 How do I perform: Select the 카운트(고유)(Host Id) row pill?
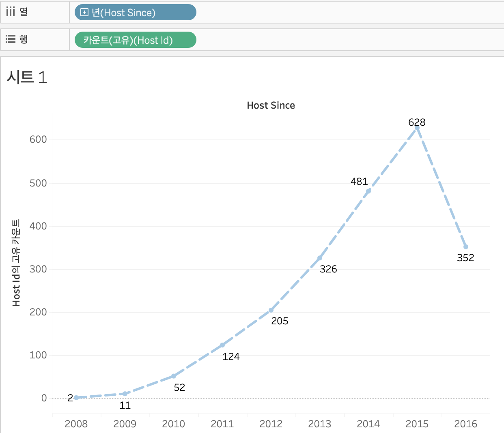(136, 40)
